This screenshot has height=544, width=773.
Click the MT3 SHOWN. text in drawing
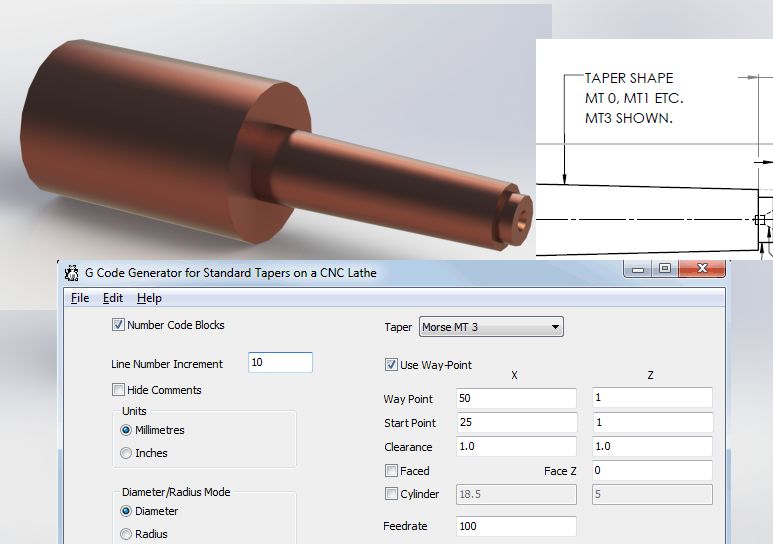(629, 118)
